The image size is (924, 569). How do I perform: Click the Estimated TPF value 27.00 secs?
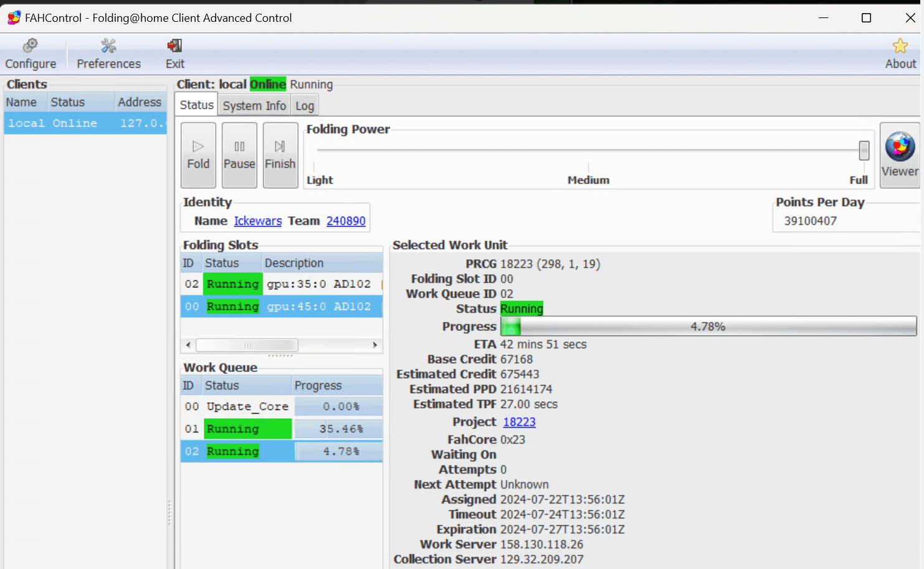pos(529,404)
